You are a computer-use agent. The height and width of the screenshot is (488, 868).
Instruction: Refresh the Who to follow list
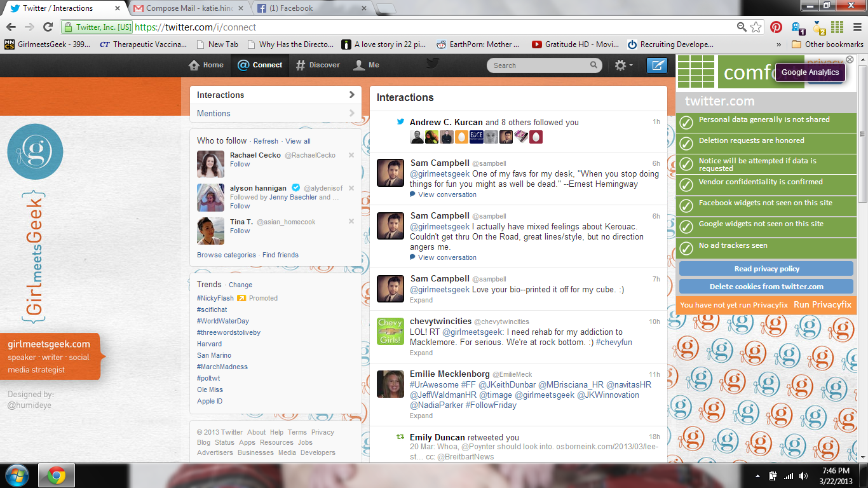coord(266,141)
